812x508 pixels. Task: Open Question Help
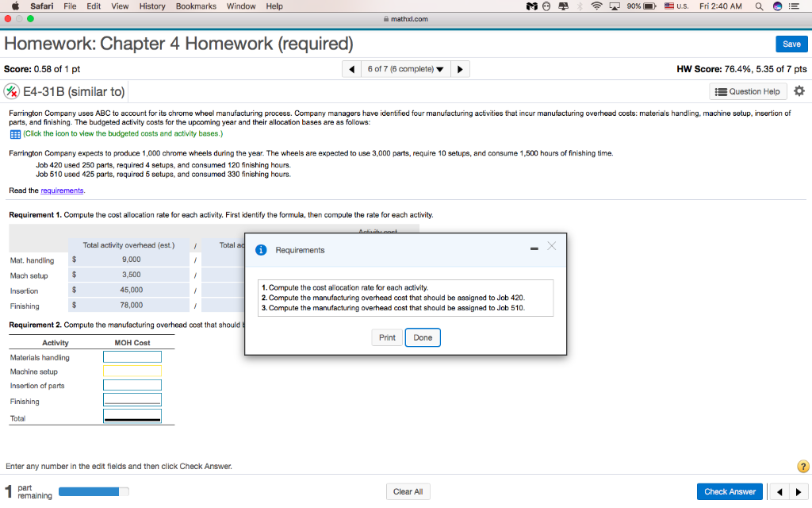point(747,90)
